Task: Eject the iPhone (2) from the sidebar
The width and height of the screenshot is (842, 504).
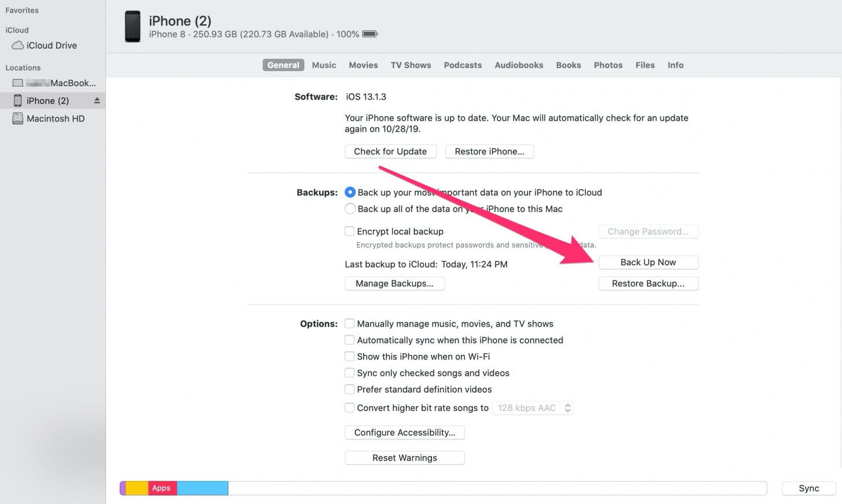Action: coord(97,100)
